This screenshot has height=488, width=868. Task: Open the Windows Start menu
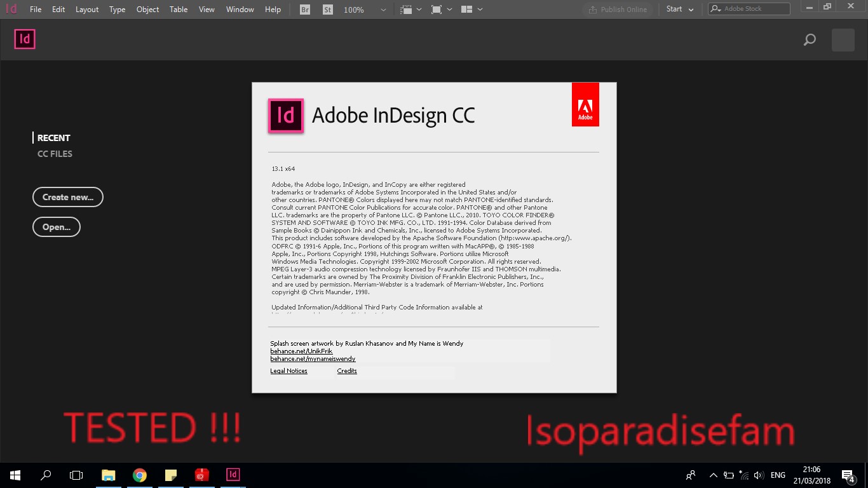(15, 475)
